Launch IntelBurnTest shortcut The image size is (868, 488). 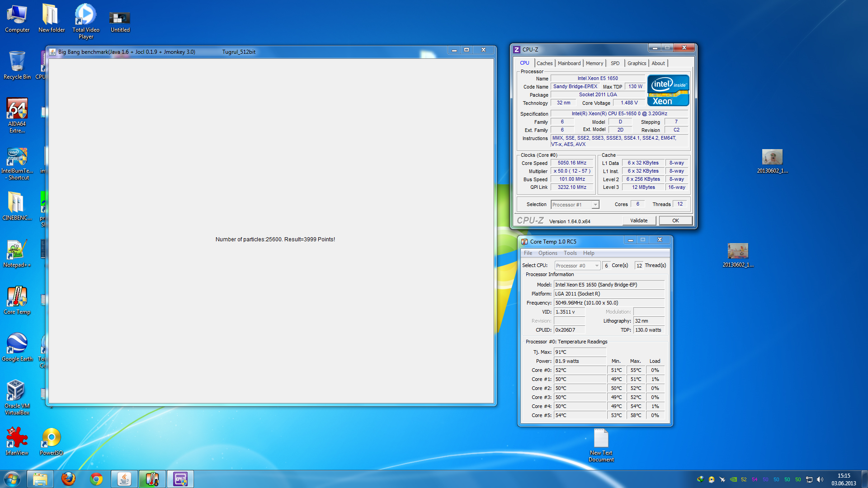point(17,164)
